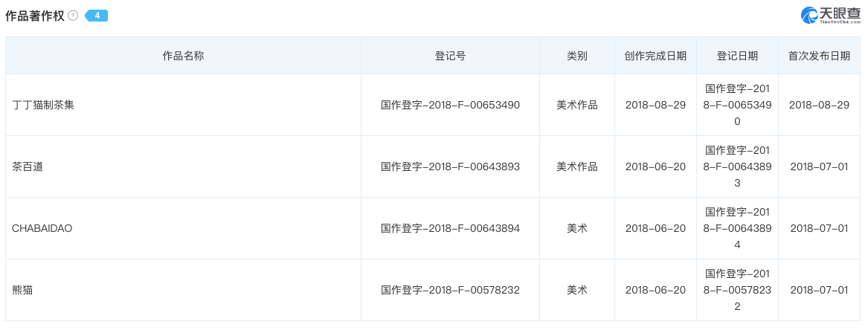Select the 登记号 column header
868x330 pixels.
(x=450, y=56)
